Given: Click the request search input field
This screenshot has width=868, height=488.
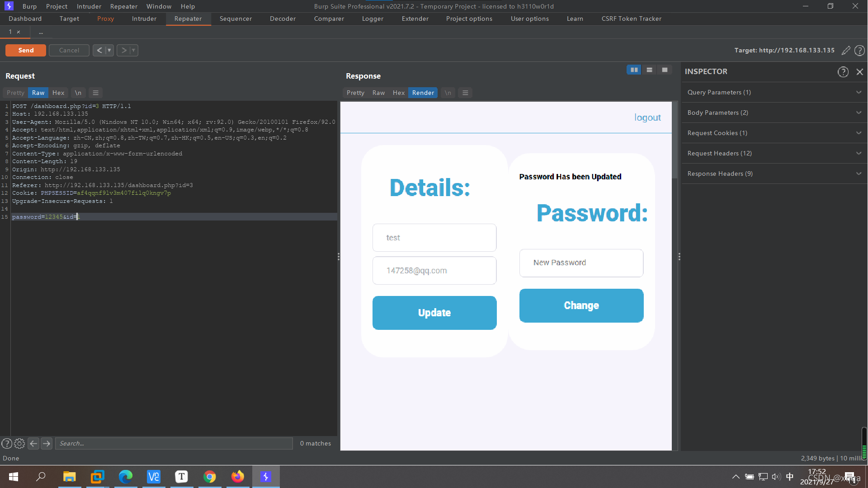Looking at the screenshot, I should (174, 443).
